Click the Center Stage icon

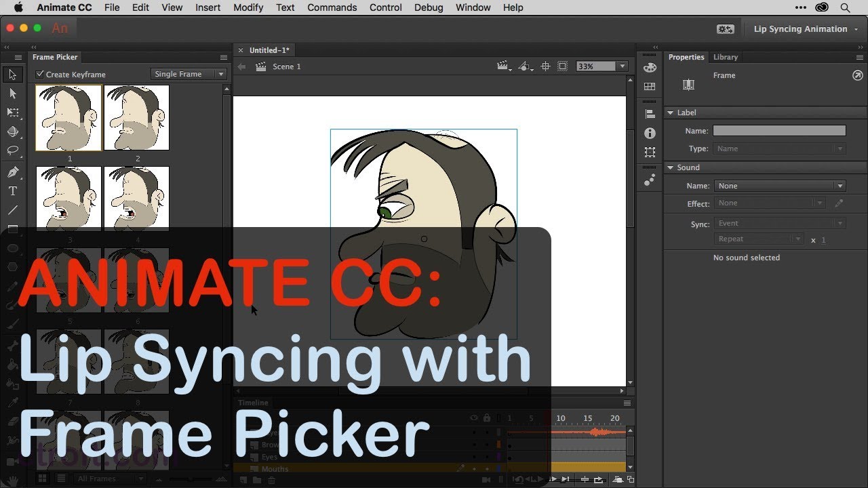click(x=545, y=66)
